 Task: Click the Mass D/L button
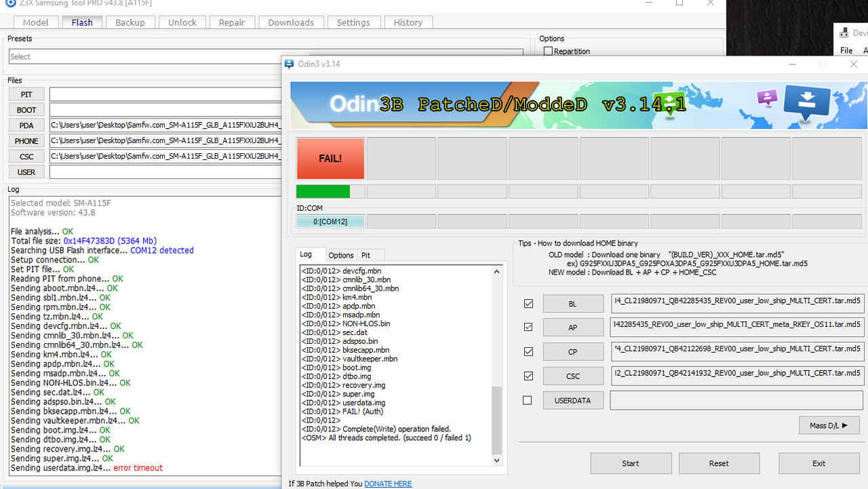(829, 425)
